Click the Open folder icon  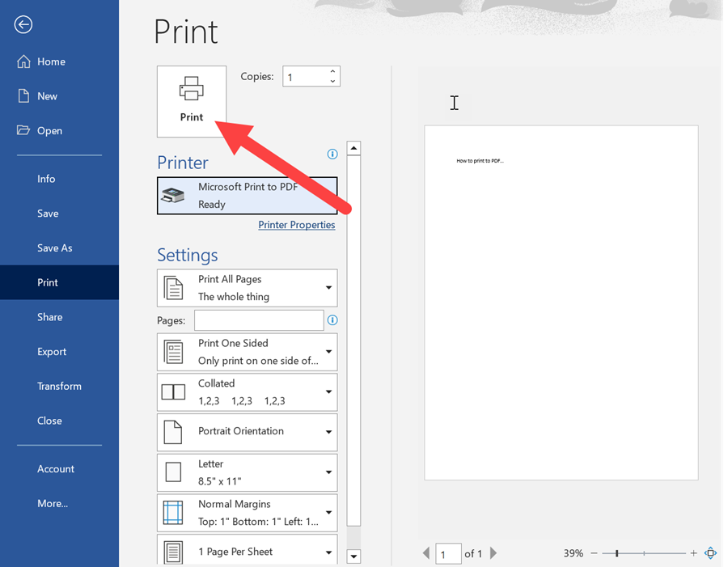23,130
